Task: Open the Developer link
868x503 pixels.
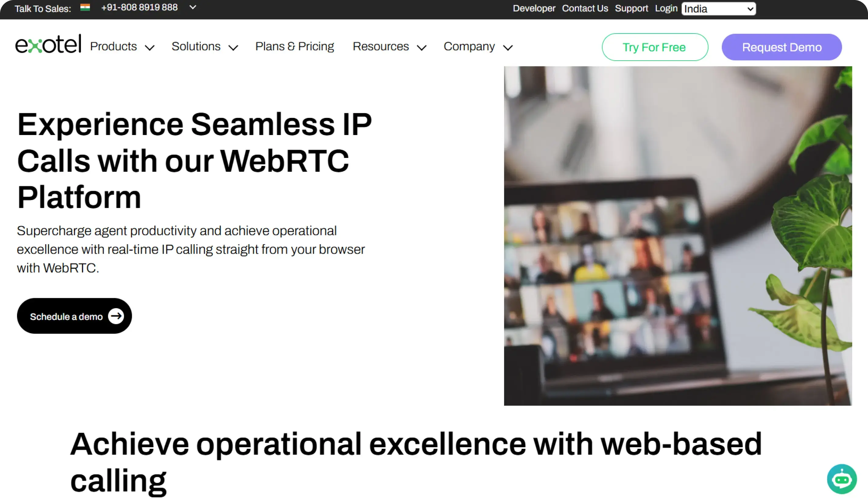Action: coord(534,8)
